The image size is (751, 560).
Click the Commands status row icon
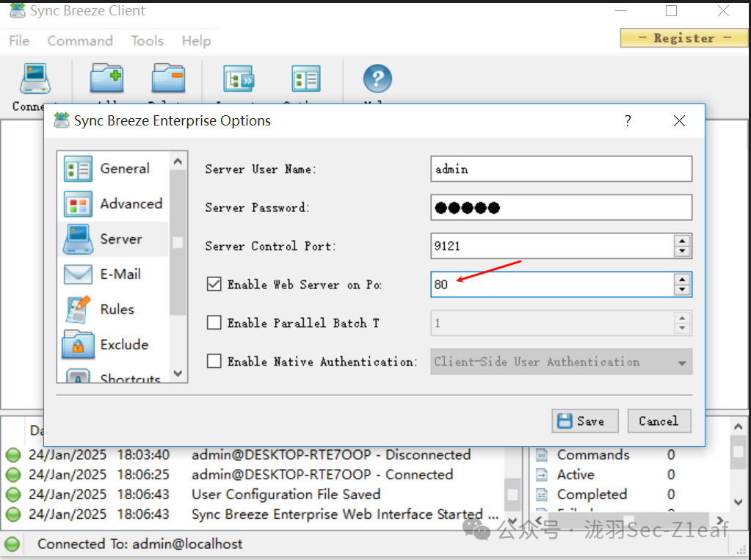pyautogui.click(x=542, y=454)
